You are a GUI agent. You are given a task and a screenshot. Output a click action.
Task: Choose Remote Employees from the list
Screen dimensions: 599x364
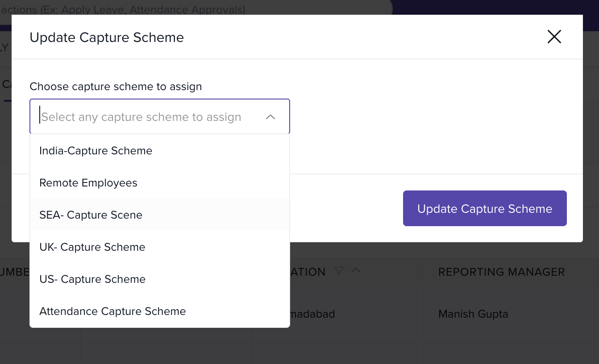click(88, 183)
